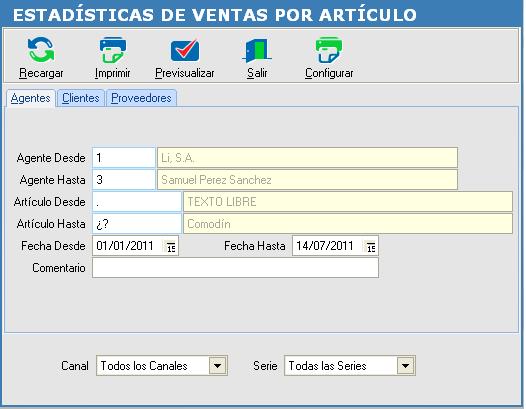Click the Samuel Perez Sanchez name field
526x409 pixels.
point(307,180)
